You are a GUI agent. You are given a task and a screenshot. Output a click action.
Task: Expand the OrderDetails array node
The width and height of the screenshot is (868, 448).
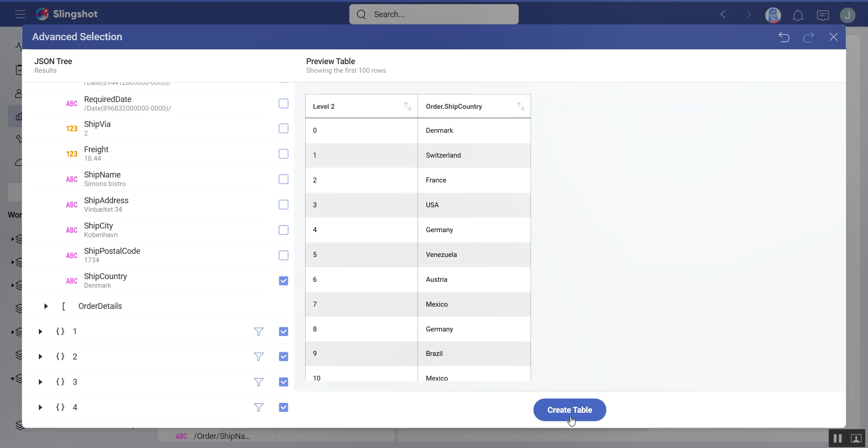pos(46,306)
